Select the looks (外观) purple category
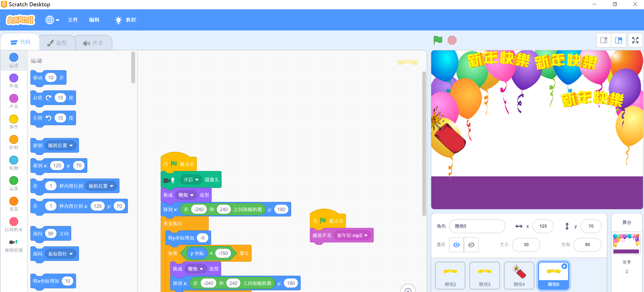 tap(14, 81)
